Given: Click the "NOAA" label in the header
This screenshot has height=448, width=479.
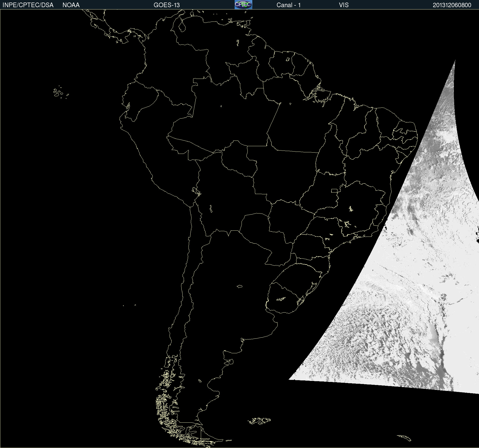Looking at the screenshot, I should (71, 5).
